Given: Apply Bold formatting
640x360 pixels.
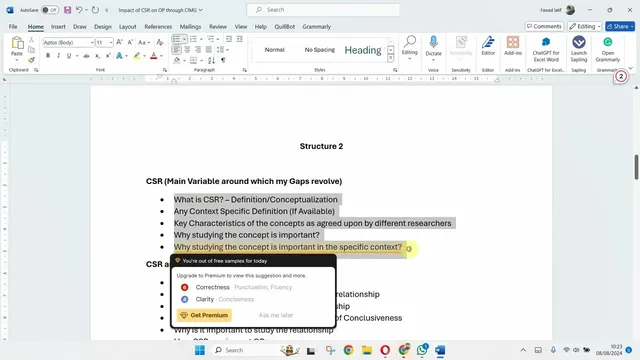Looking at the screenshot, I should [48, 56].
